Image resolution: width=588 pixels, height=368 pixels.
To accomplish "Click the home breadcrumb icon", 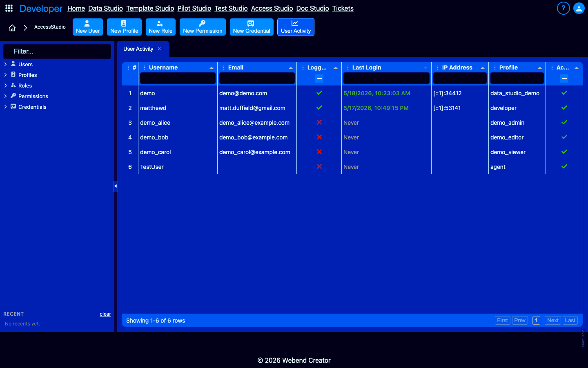I will pyautogui.click(x=12, y=28).
